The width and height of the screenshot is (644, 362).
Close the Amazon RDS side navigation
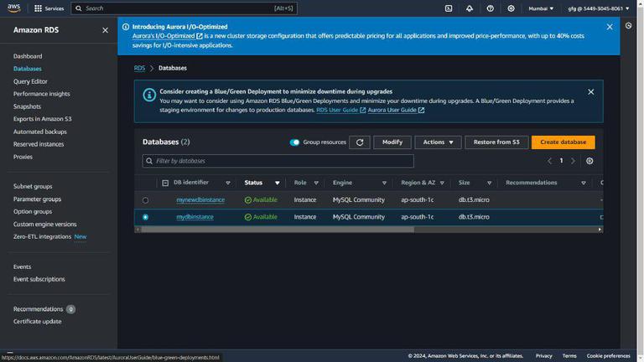(x=105, y=30)
